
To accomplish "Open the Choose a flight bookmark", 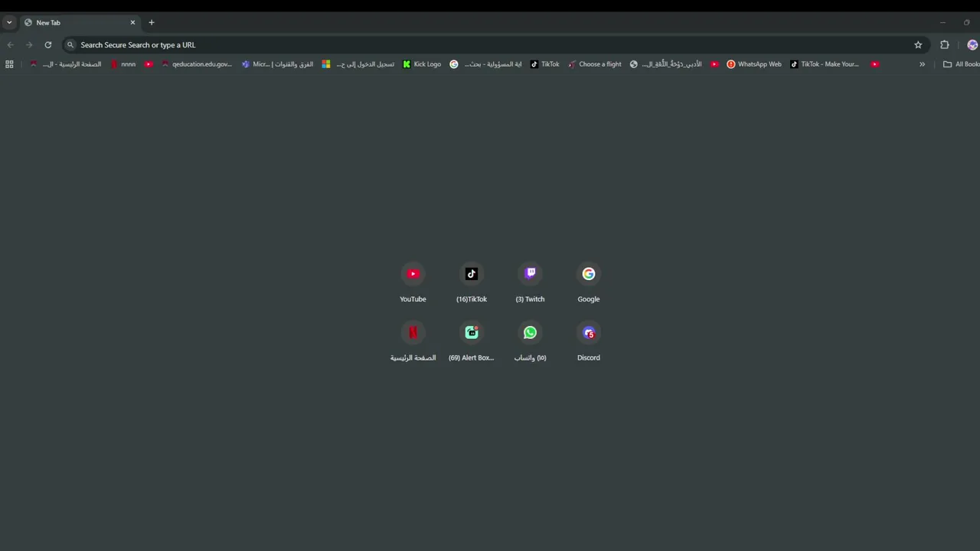I will [x=595, y=64].
